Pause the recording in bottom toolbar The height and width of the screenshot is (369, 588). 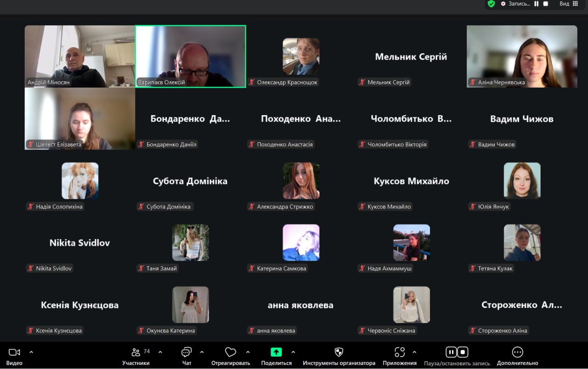[451, 352]
